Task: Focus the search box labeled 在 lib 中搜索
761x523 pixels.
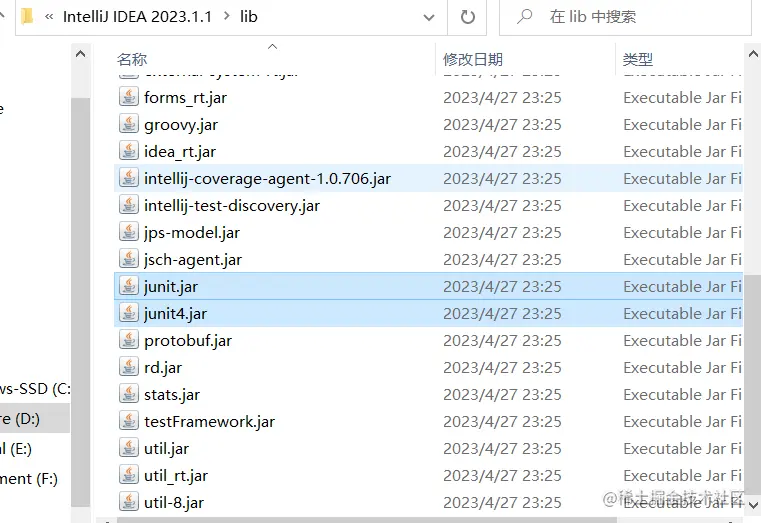Action: tap(625, 17)
